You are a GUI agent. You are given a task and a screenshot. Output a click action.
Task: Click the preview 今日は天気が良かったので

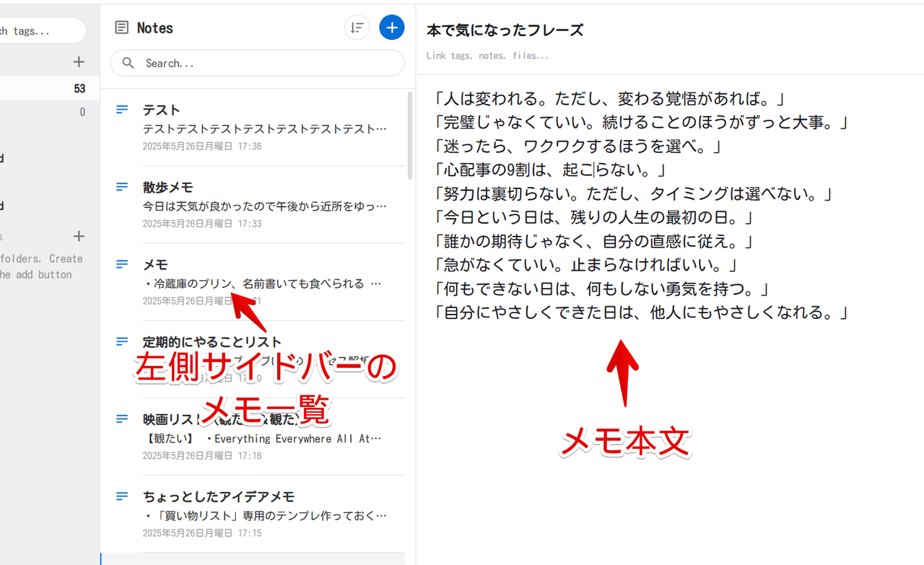pyautogui.click(x=265, y=206)
